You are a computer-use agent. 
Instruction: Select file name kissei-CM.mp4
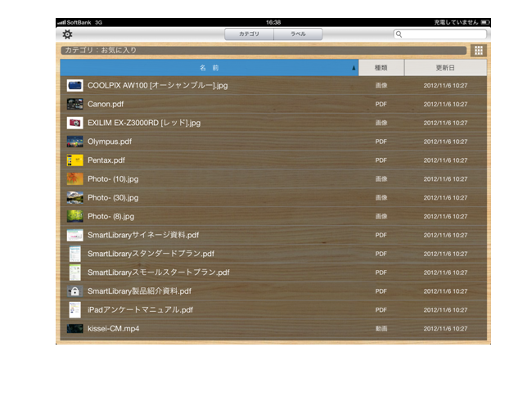coord(113,328)
